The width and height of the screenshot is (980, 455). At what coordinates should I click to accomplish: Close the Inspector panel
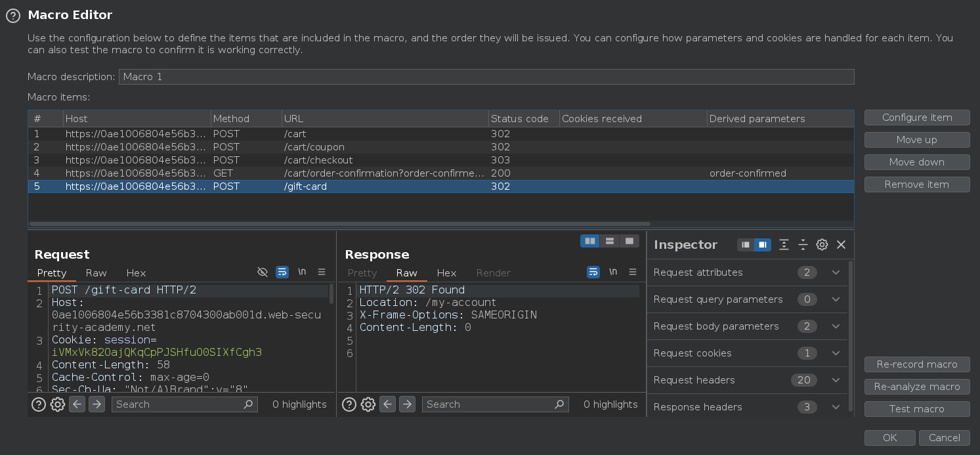[x=841, y=245]
